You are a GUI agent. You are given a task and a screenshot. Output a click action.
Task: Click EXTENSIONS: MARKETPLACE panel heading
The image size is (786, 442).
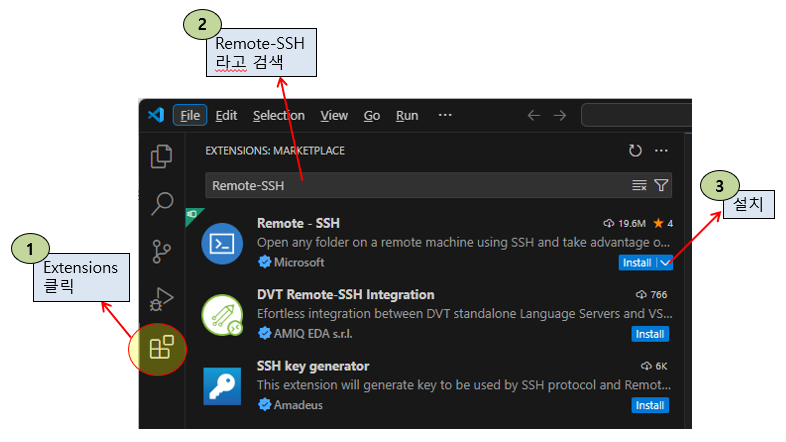[x=275, y=150]
